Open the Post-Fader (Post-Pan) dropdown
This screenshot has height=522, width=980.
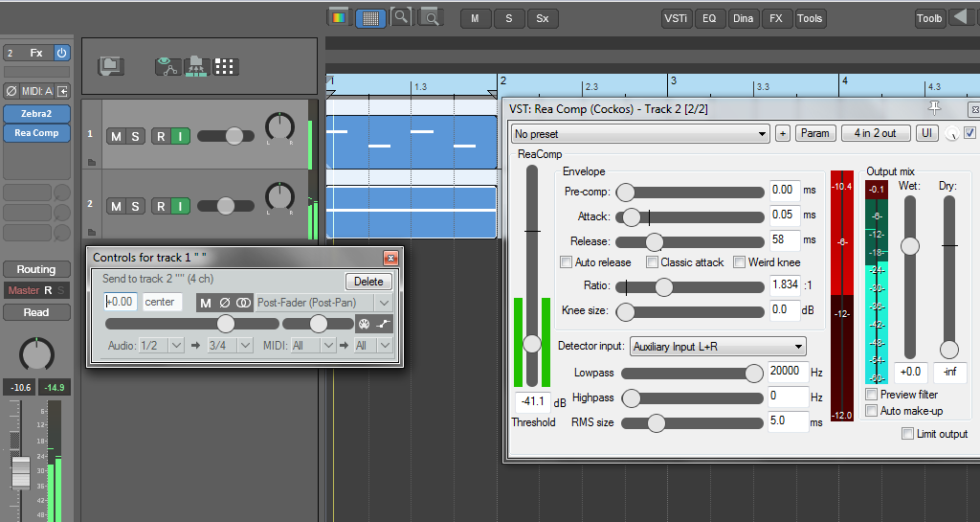pyautogui.click(x=323, y=303)
